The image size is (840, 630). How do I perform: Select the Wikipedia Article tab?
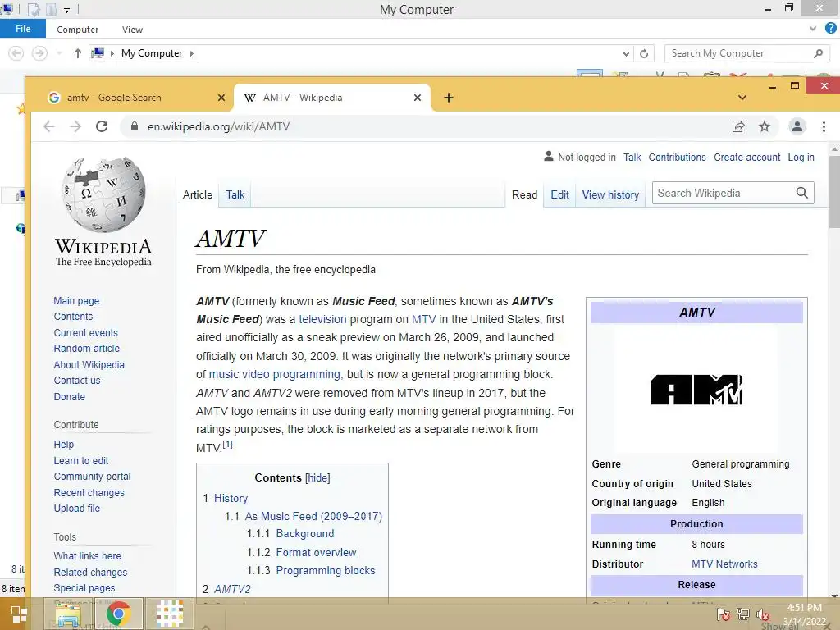click(x=198, y=195)
